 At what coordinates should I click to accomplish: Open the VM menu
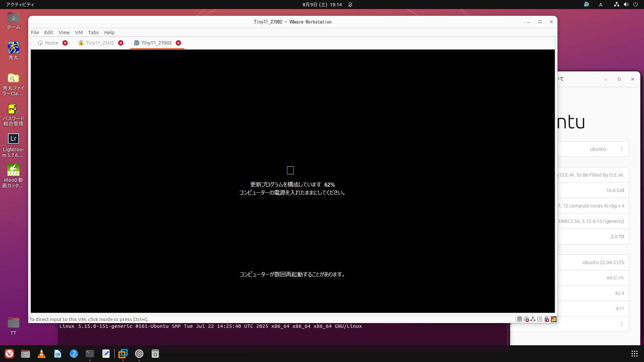tap(79, 33)
